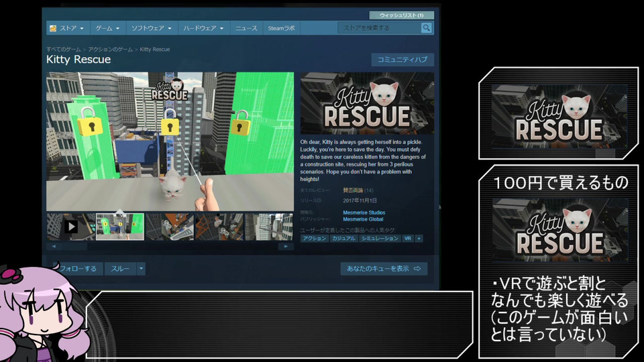Select the カジュアル tag
644x362 pixels.
[343, 239]
